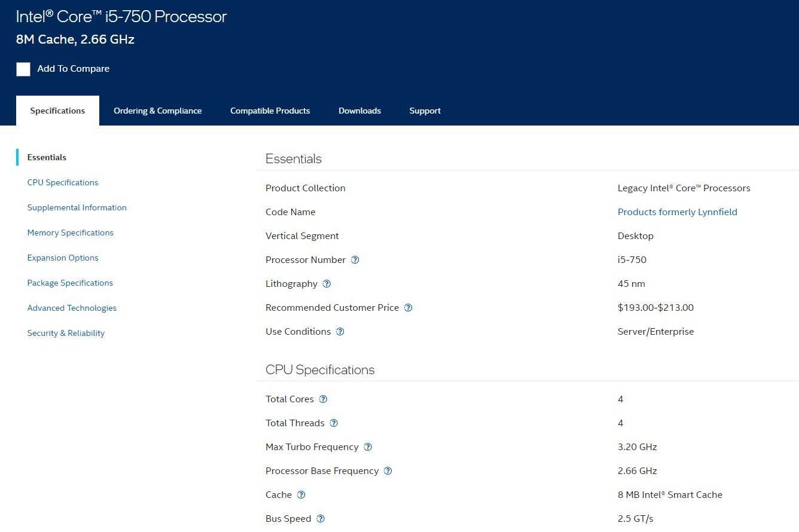Click the Desktop vertical segment value
799x532 pixels.
pyautogui.click(x=635, y=236)
